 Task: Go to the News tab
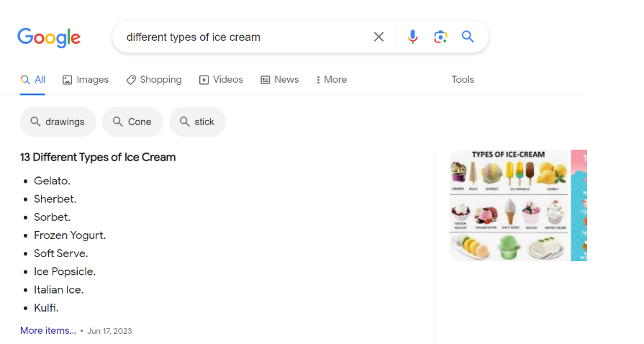tap(279, 80)
